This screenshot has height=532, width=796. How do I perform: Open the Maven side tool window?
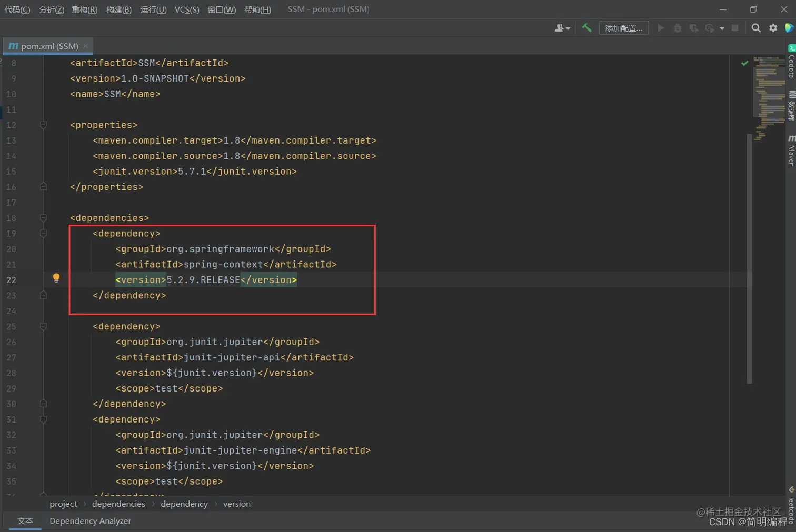(x=791, y=150)
